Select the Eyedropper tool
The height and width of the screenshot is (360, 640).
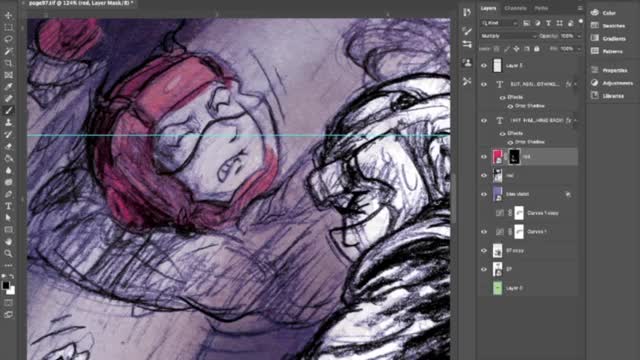(x=8, y=87)
